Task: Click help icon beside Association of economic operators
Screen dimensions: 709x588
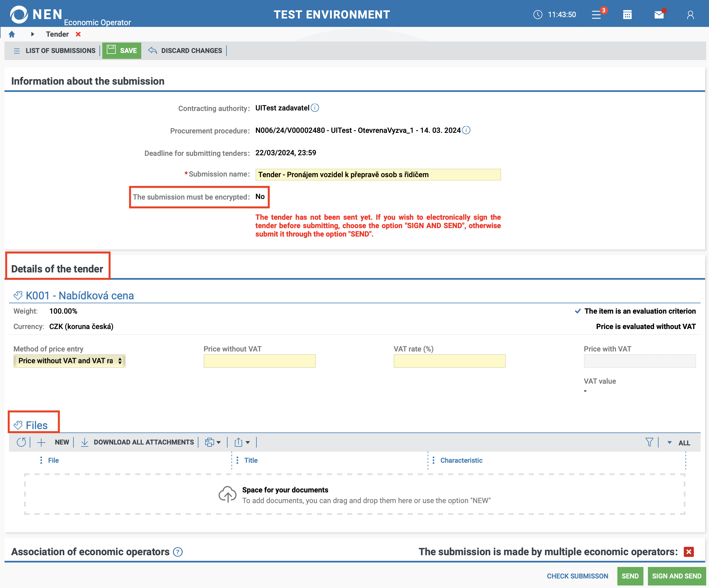Action: click(178, 552)
